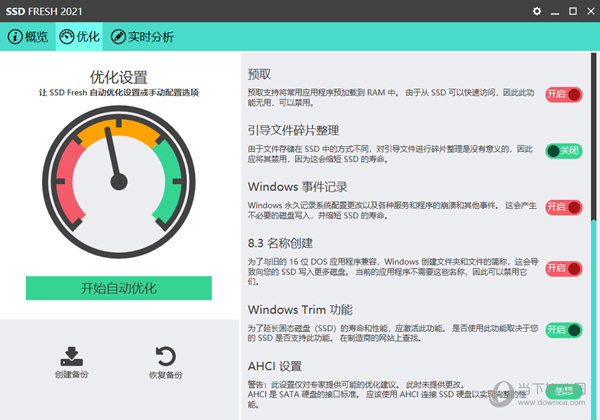Click the AHCI 设置 heading
Viewport: 600px width, 420px height.
pos(275,366)
